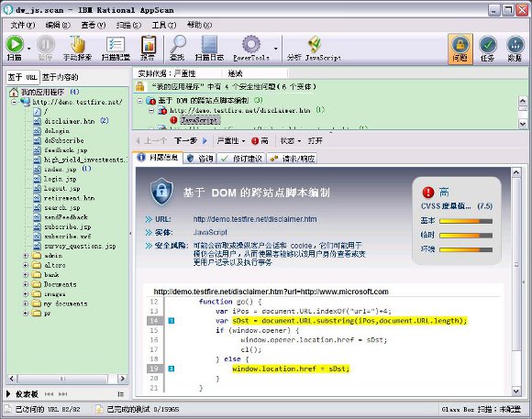Screen dimensions: 532x419
Task: Open the Tools menu
Action: point(164,25)
